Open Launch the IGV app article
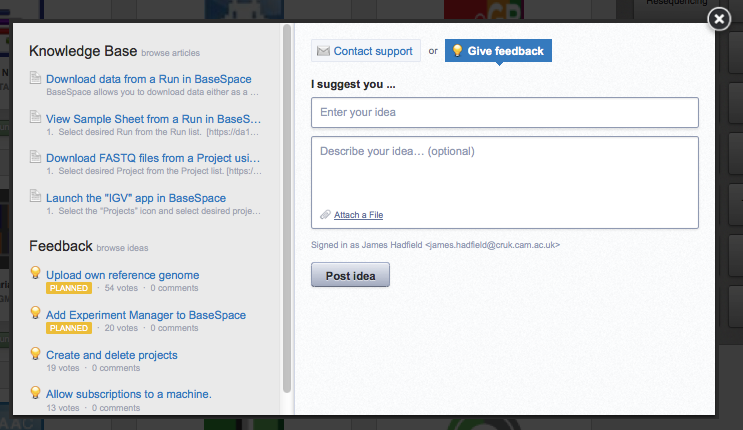 pos(136,198)
